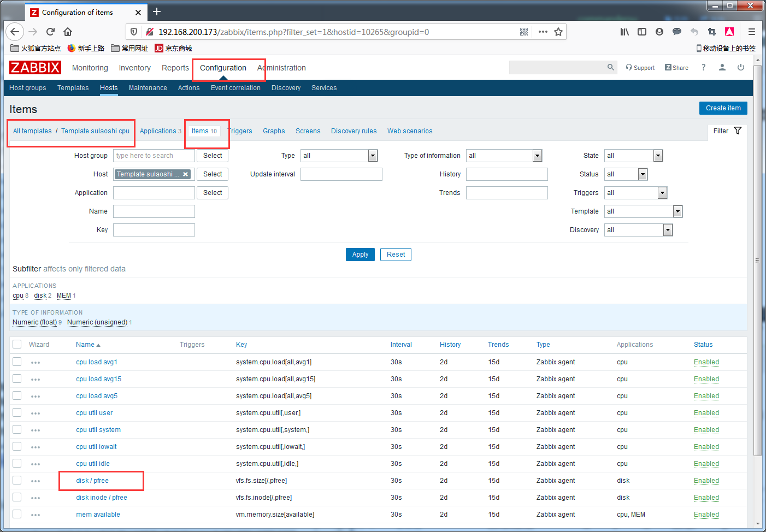
Task: Open the Monitoring menu
Action: (x=90, y=68)
